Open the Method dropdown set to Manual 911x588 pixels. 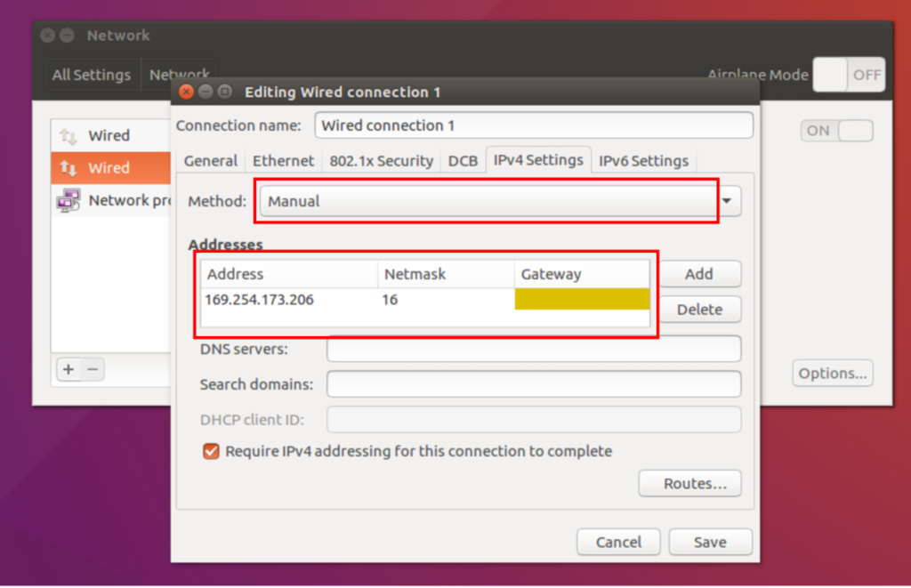[x=500, y=201]
